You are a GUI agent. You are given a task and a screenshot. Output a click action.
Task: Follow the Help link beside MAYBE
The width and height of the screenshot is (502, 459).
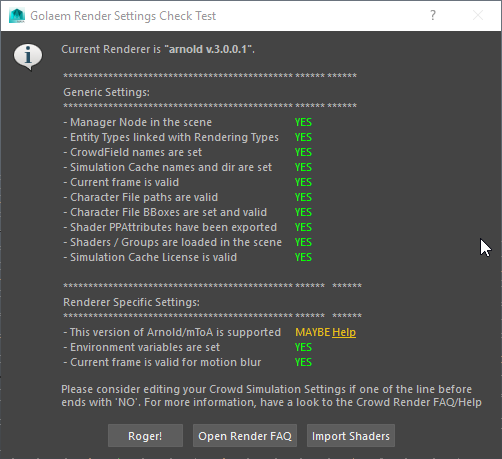pos(344,332)
